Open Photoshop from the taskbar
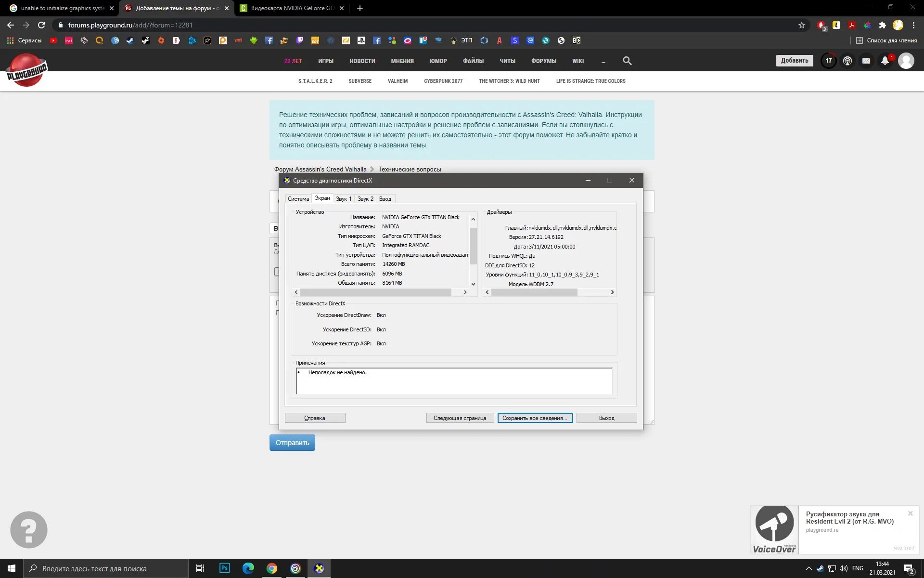 [x=224, y=568]
